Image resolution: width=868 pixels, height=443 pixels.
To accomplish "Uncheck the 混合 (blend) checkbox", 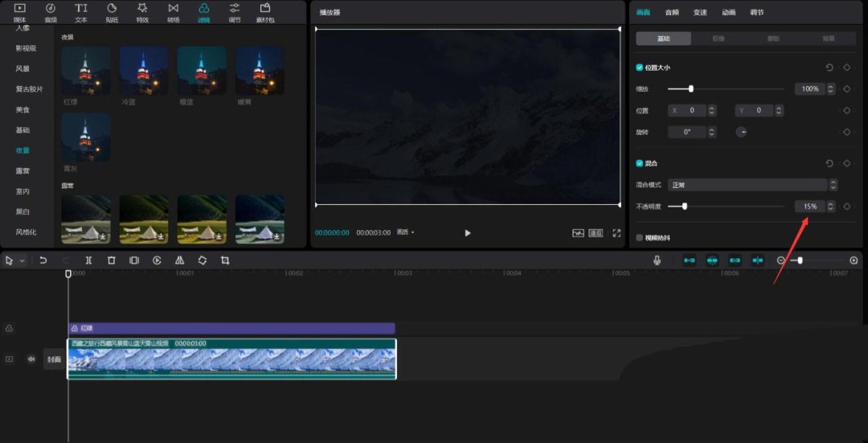I will [640, 163].
